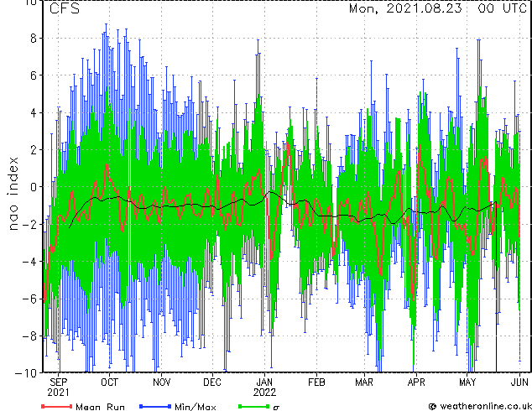Click the NOV month axis label
The width and height of the screenshot is (532, 411).
coord(161,382)
